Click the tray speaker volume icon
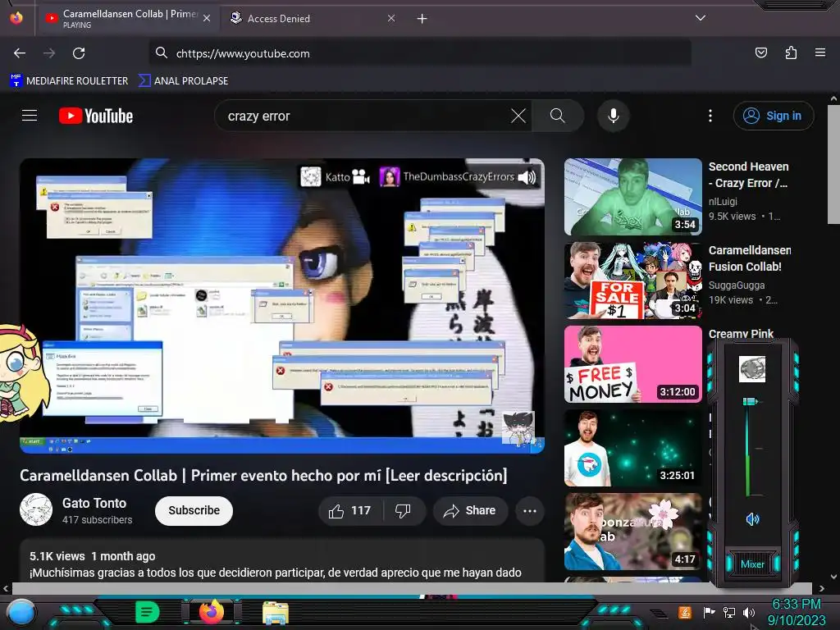 point(749,612)
